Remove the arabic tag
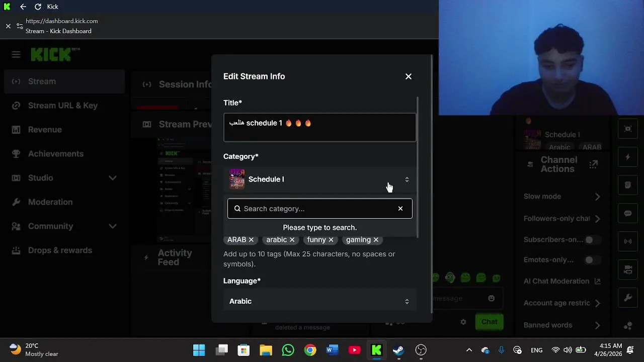The image size is (644, 362). pyautogui.click(x=292, y=240)
